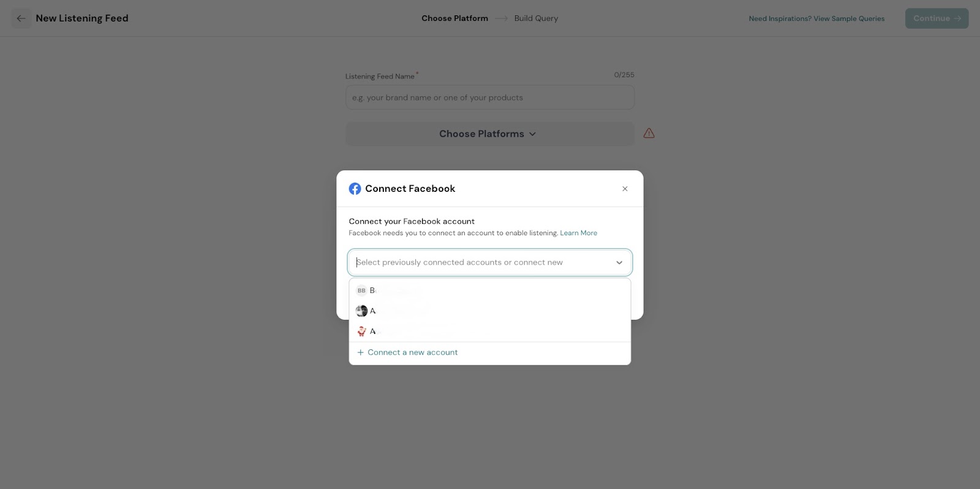Click the back arrow beside New Listening Feed

point(21,18)
